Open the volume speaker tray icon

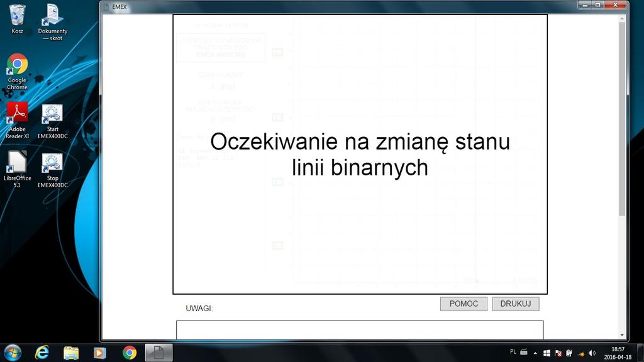pyautogui.click(x=592, y=353)
